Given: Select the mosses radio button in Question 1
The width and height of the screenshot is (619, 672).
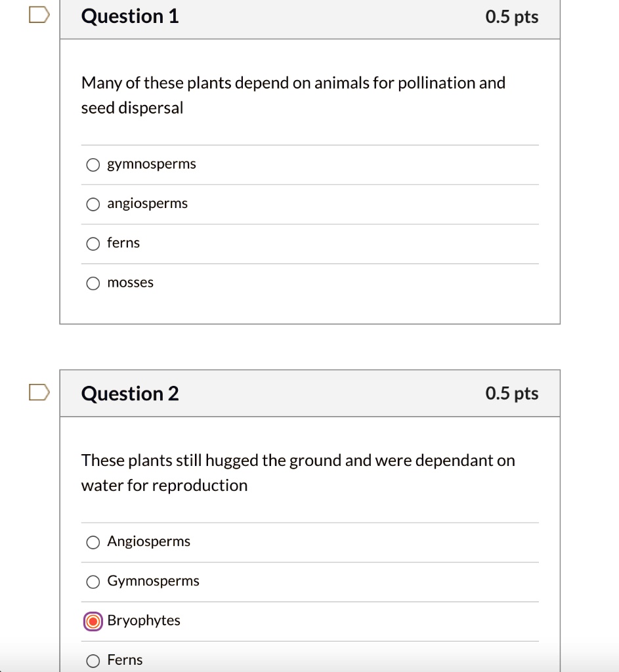Looking at the screenshot, I should click(x=93, y=283).
